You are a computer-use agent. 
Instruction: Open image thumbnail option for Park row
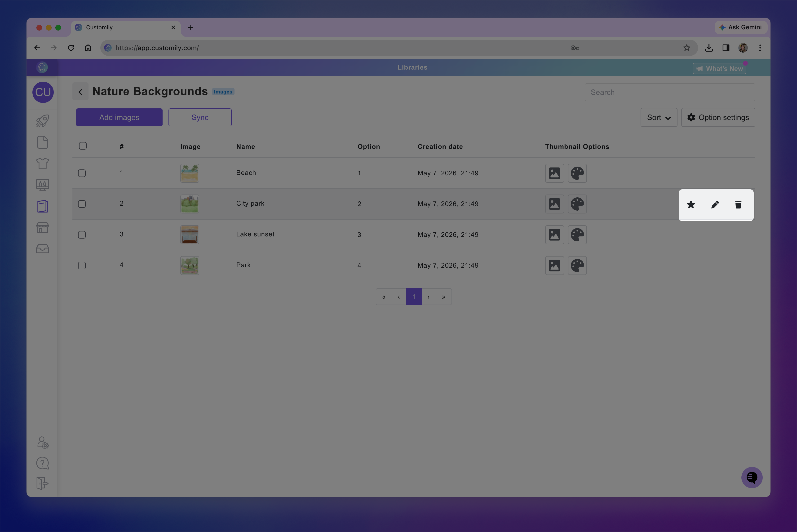click(554, 265)
